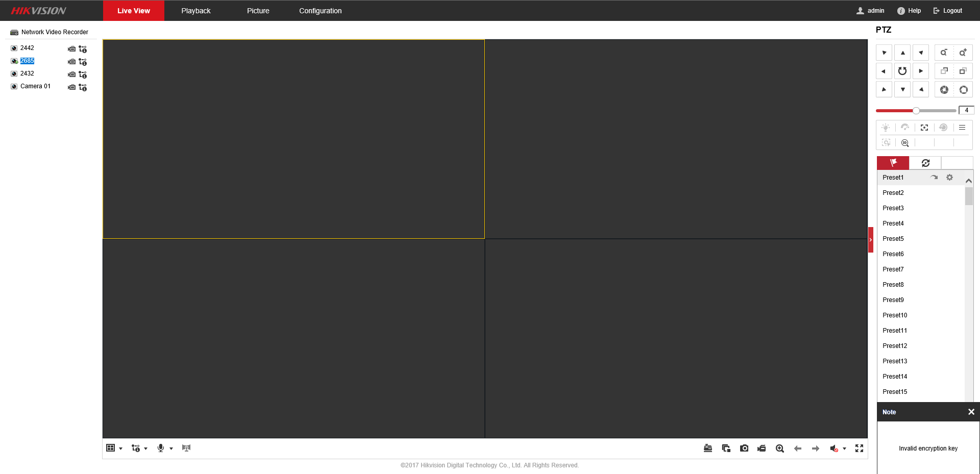This screenshot has height=474, width=980.
Task: Click the focus far icon in PTZ panel
Action: pyautogui.click(x=964, y=71)
